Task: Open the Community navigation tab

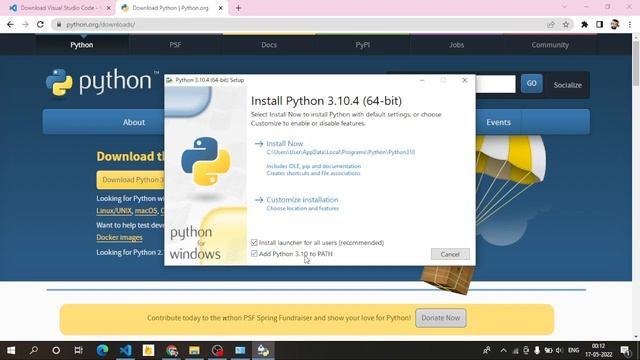Action: click(550, 45)
